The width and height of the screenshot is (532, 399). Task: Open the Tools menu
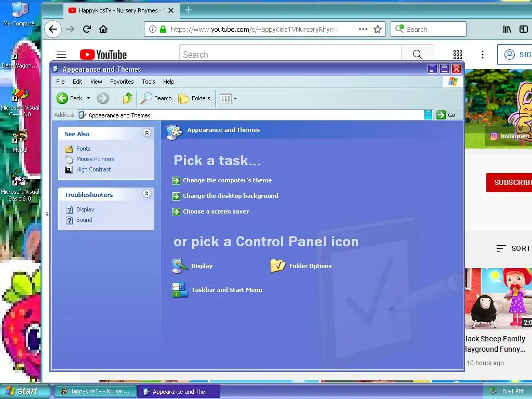[148, 82]
